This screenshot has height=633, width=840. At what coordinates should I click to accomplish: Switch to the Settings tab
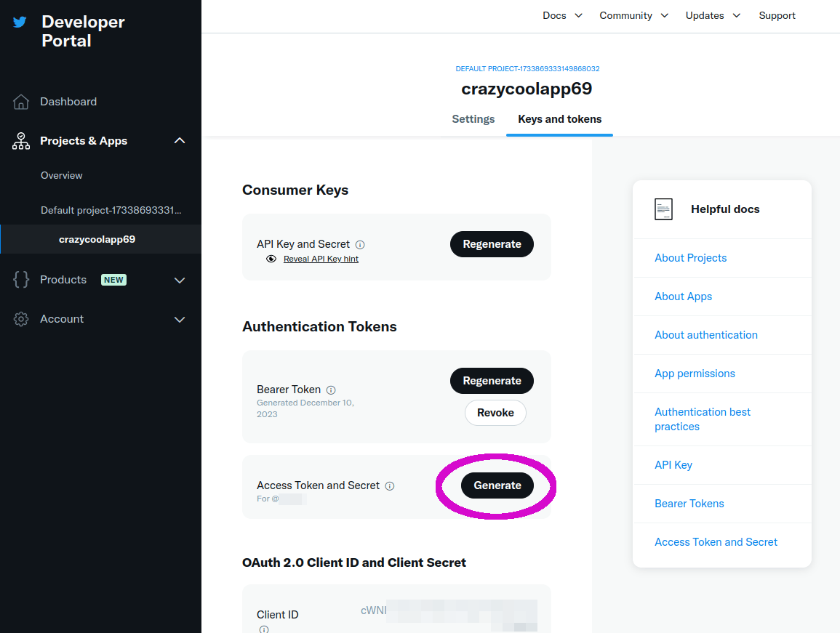click(473, 119)
